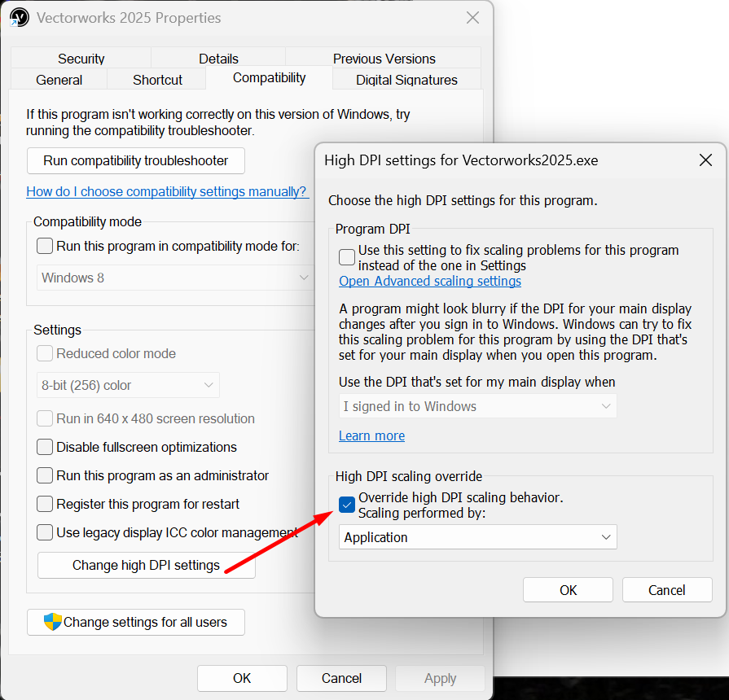Open the Shortcut tab
Screen dimensions: 729x700
pyautogui.click(x=157, y=80)
